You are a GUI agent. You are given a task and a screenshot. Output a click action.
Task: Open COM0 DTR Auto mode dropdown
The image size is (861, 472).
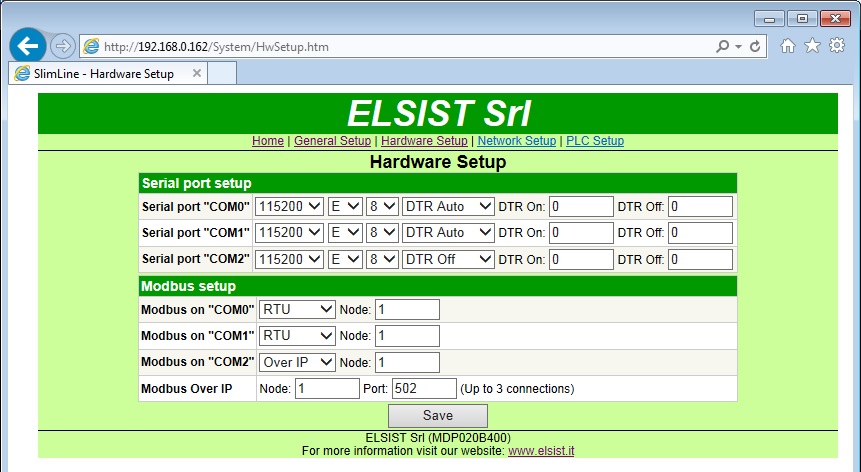click(448, 206)
